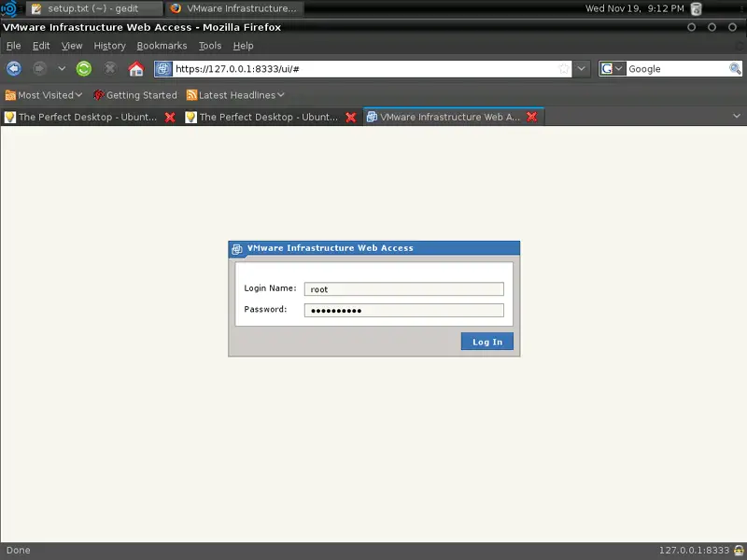Viewport: 747px width, 560px height.
Task: Open the list all tabs dropdown arrow
Action: tap(737, 116)
